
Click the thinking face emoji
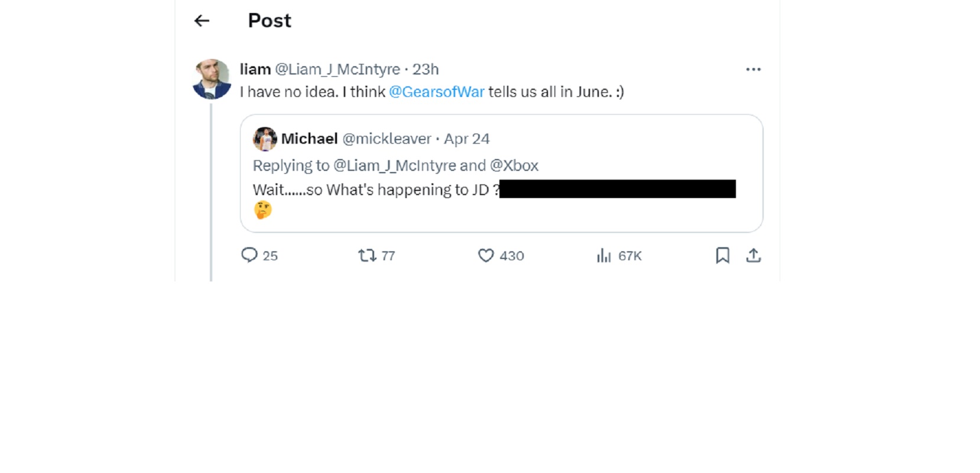point(263,210)
